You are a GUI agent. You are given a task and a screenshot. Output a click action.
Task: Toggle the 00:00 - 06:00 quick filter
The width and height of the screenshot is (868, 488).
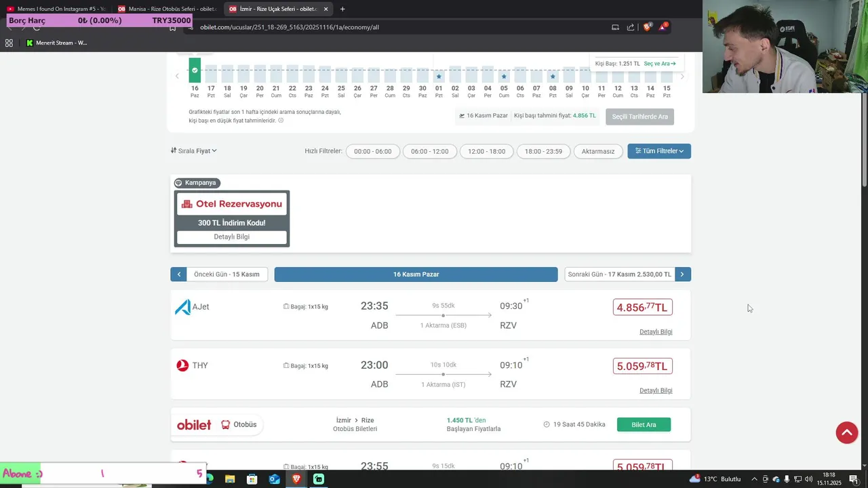click(373, 151)
